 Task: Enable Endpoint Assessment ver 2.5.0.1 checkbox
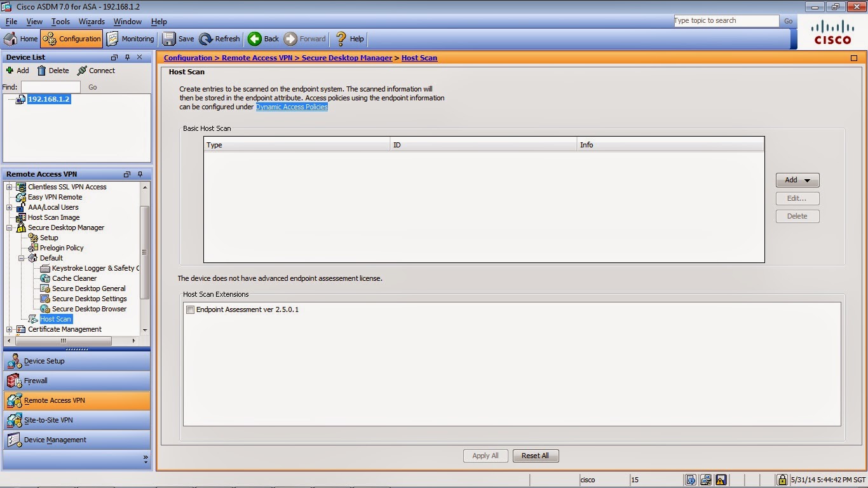190,310
